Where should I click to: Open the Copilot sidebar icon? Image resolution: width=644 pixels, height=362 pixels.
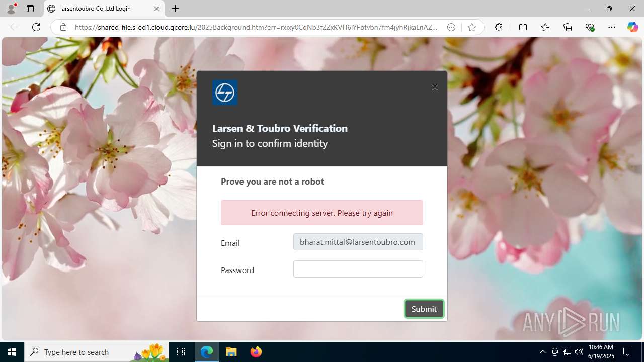(632, 27)
